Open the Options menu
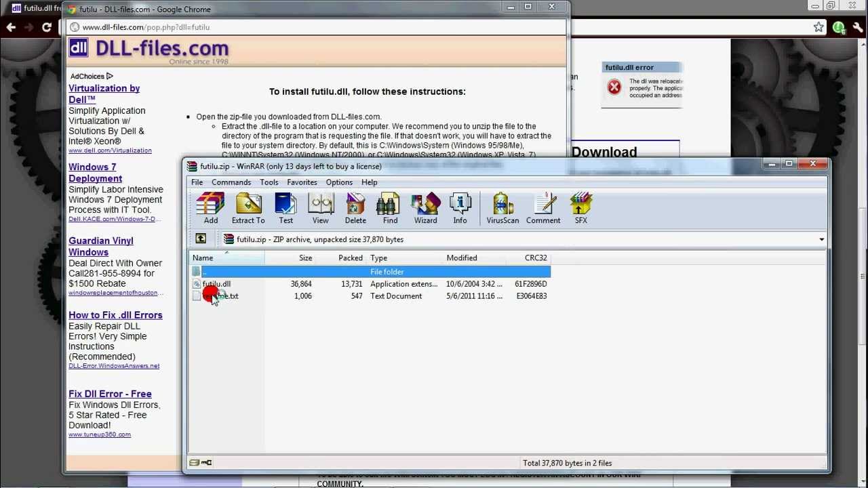The width and height of the screenshot is (868, 488). tap(339, 182)
